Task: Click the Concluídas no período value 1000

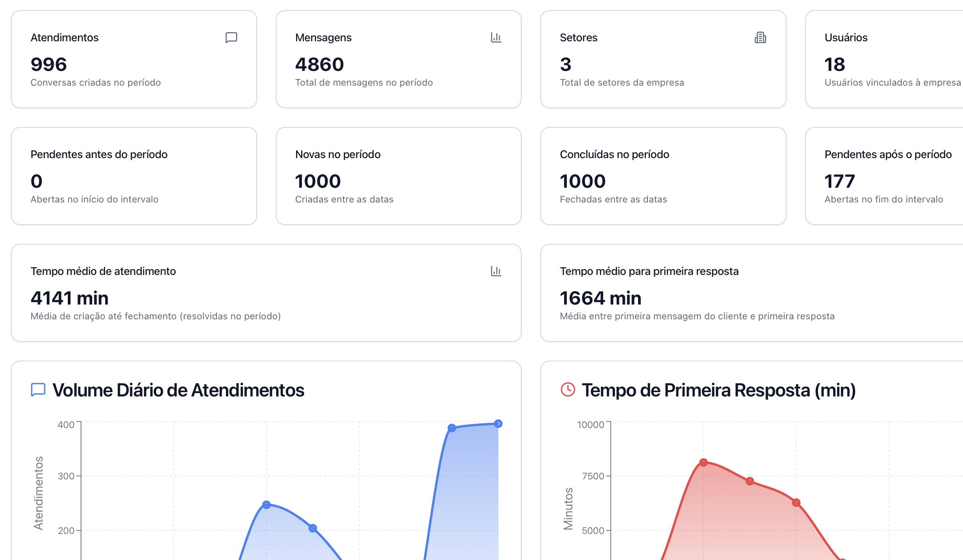Action: coord(582,181)
